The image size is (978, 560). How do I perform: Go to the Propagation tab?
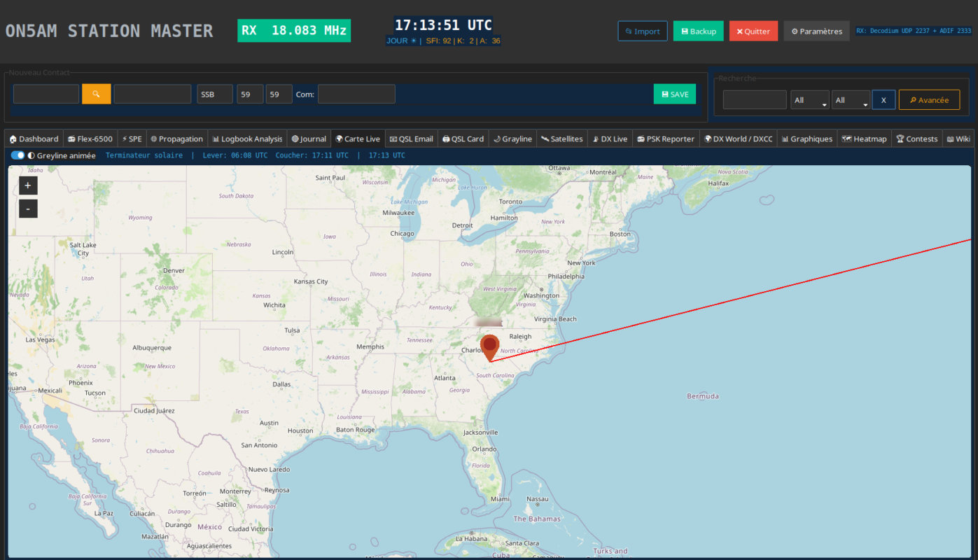tap(176, 139)
